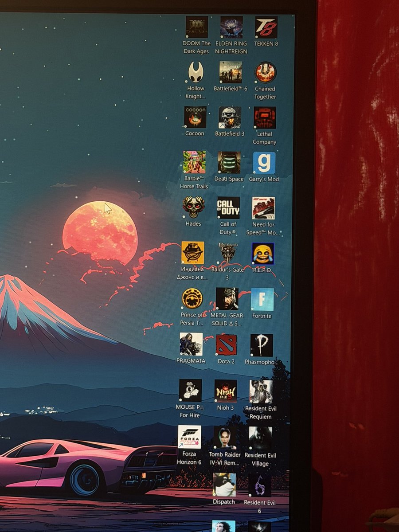399x532 pixels.
Task: Open the Tomb Raider IV-VI Remastered icon
Action: (x=225, y=438)
